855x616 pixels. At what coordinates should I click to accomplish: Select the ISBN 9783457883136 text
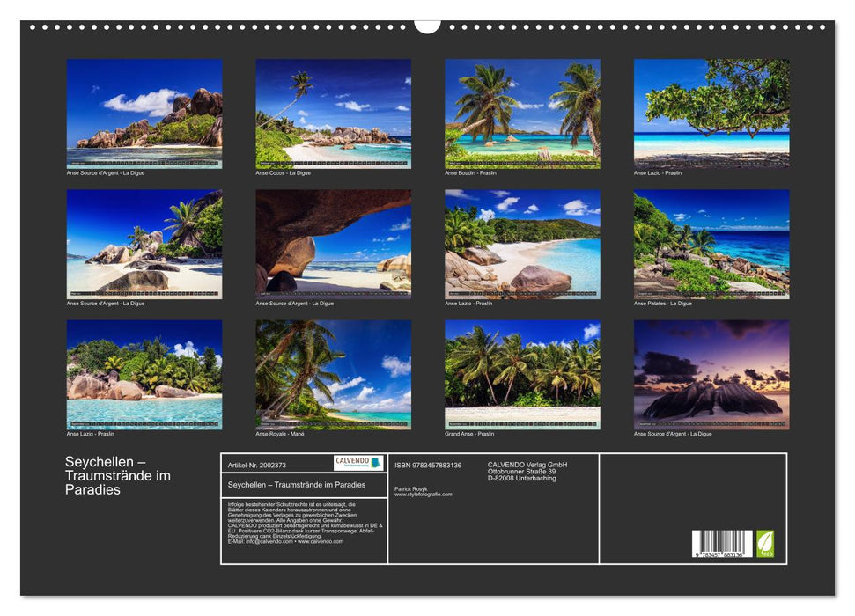tap(426, 466)
